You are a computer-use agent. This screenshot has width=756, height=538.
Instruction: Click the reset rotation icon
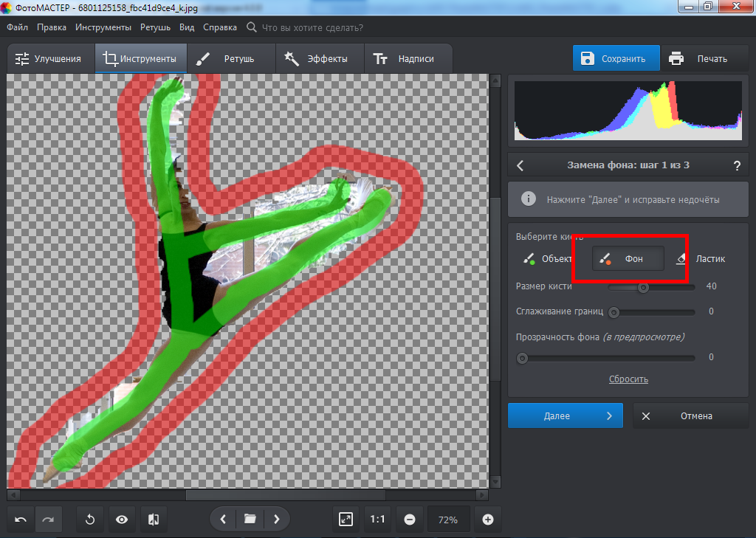90,520
